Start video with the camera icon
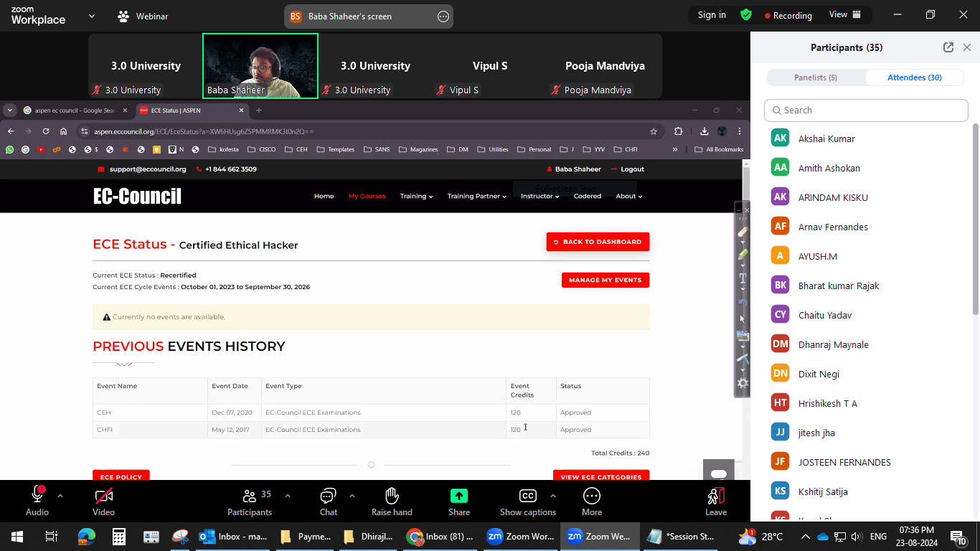This screenshot has width=980, height=551. tap(103, 495)
